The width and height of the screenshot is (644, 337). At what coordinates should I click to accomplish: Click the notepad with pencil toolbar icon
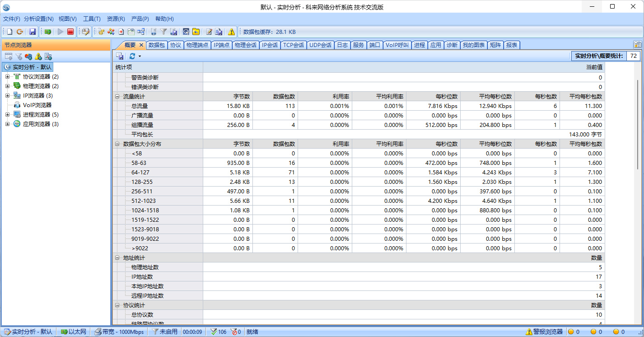[209, 32]
